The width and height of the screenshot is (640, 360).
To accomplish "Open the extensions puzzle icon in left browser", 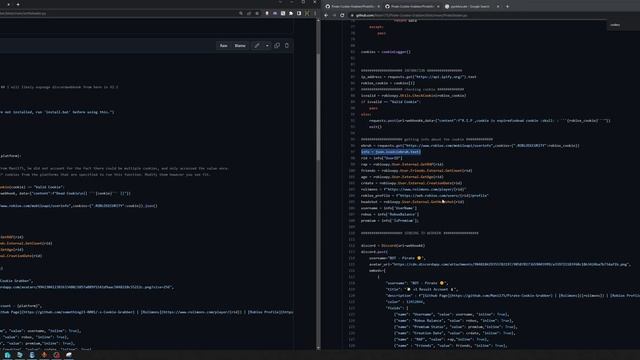I will pos(291,13).
